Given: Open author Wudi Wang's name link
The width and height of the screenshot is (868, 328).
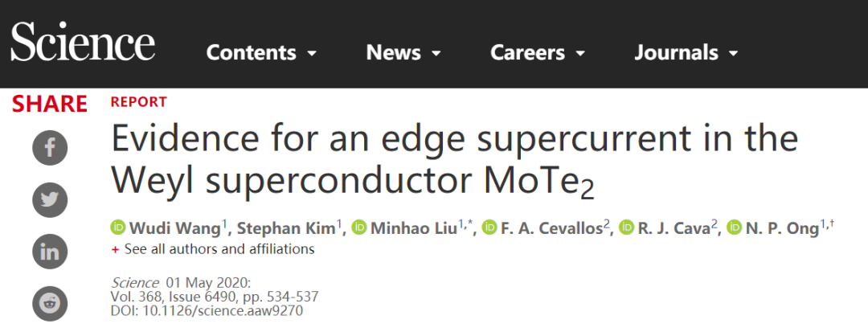Looking at the screenshot, I should (175, 228).
